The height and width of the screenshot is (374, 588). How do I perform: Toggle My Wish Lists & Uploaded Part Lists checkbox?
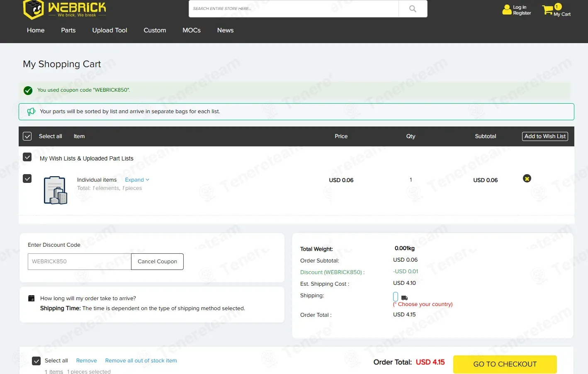(27, 157)
